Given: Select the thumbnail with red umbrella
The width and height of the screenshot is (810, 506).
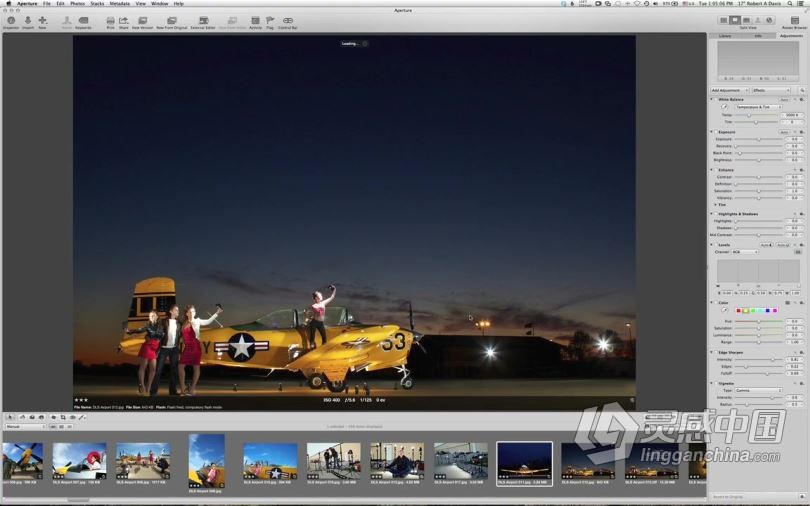Looking at the screenshot, I should click(x=79, y=460).
